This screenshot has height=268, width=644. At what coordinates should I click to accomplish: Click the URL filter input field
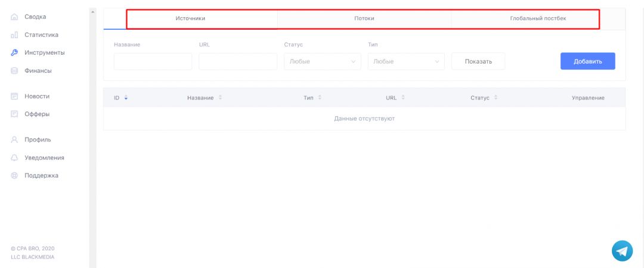tap(238, 61)
